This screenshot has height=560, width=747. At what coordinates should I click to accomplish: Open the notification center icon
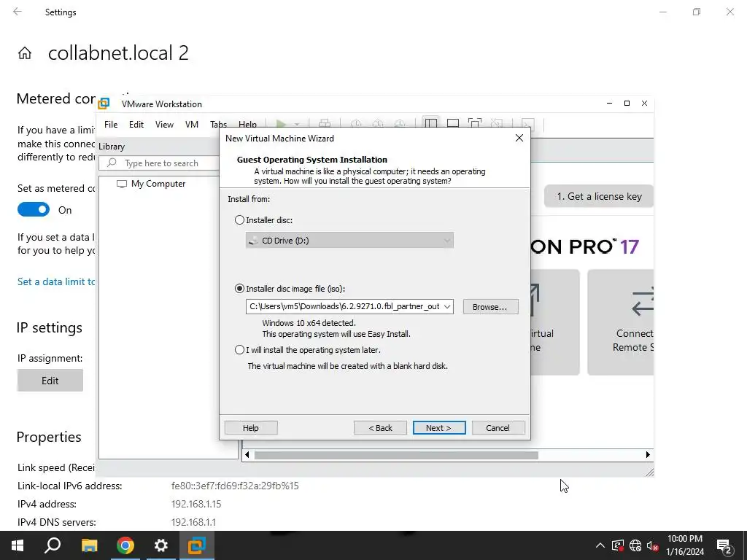[x=724, y=547]
